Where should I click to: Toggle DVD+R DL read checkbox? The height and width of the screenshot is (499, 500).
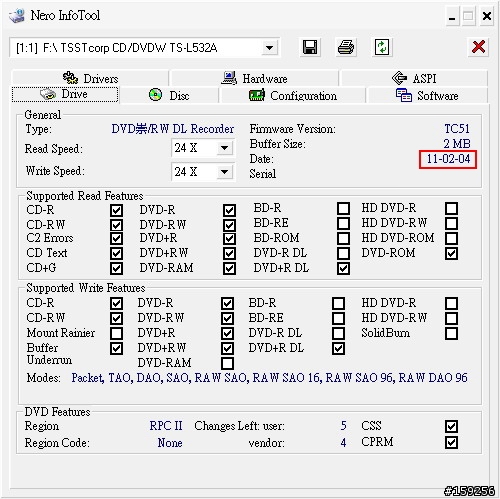[x=343, y=268]
